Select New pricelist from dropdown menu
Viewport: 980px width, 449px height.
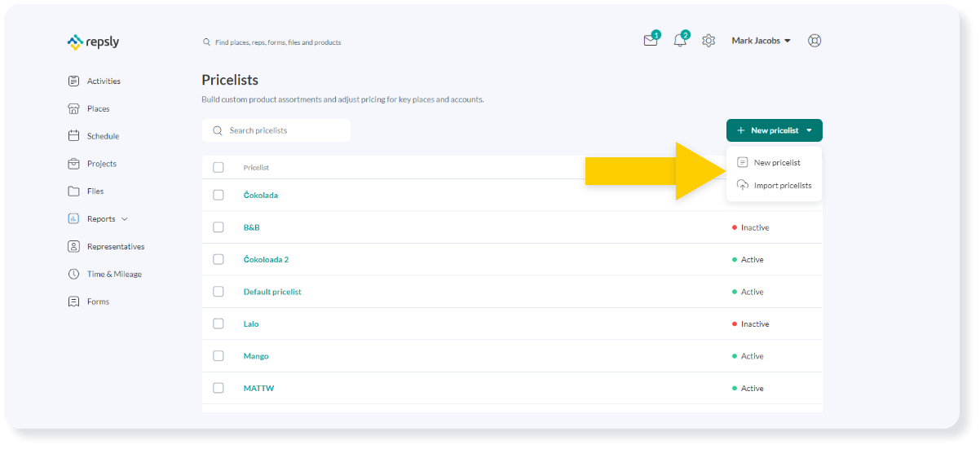(775, 162)
